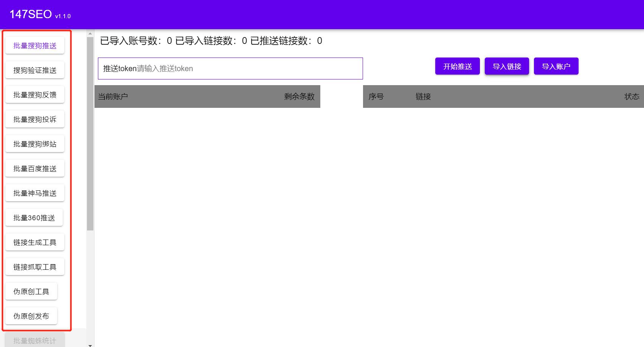Select 批量搜狗绑站 from sidebar
The image size is (644, 347).
pyautogui.click(x=34, y=143)
